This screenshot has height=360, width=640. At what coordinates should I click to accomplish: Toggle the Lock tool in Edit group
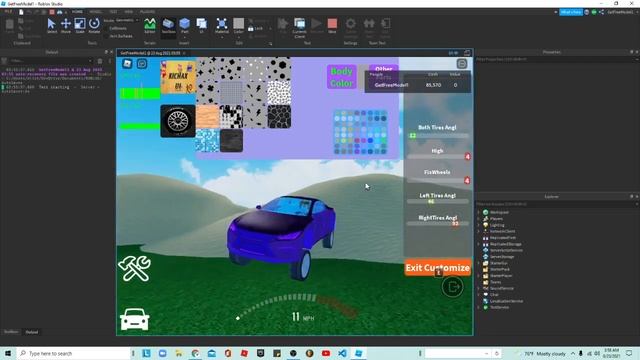(x=256, y=29)
